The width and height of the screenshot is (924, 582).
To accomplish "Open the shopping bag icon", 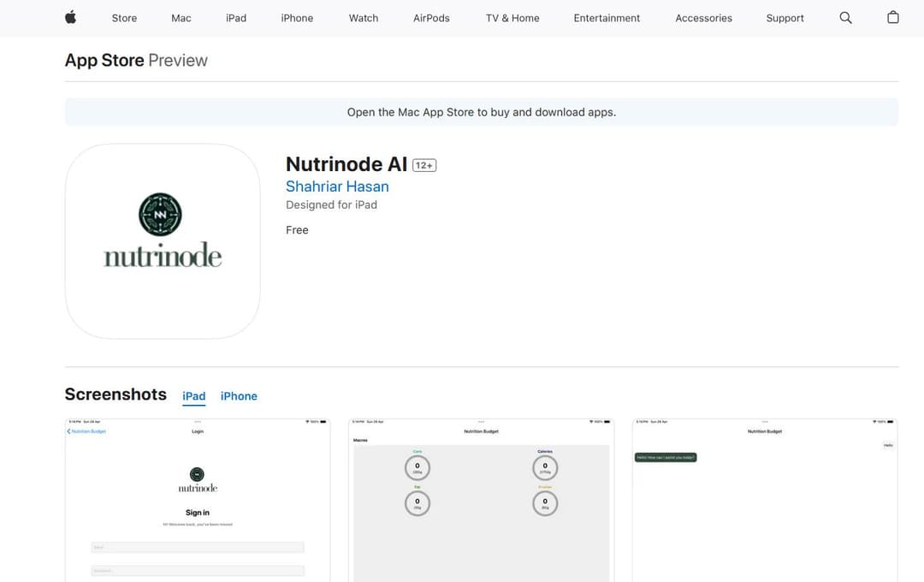I will click(x=892, y=18).
